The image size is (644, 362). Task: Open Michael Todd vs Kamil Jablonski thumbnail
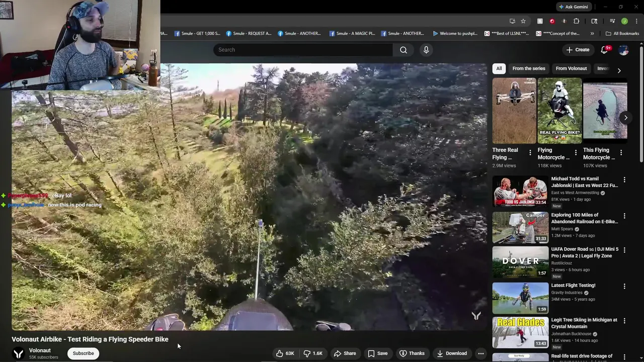point(520,191)
